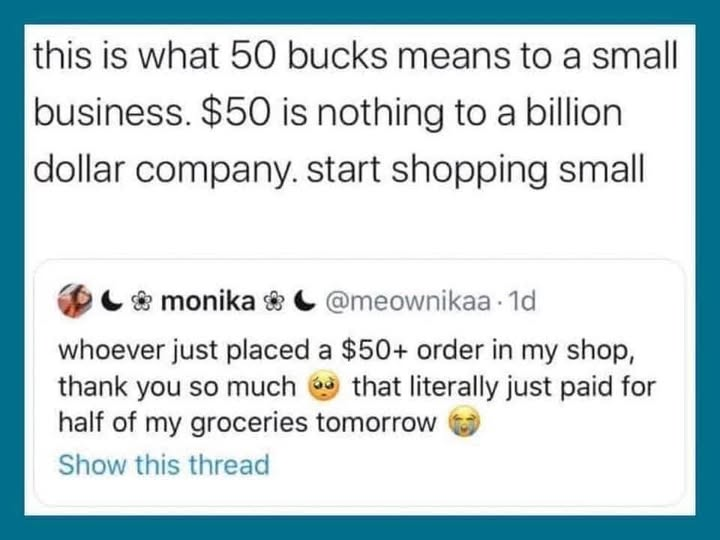Click "half of my groceries tomorrow" text
This screenshot has width=720, height=540.
247,423
